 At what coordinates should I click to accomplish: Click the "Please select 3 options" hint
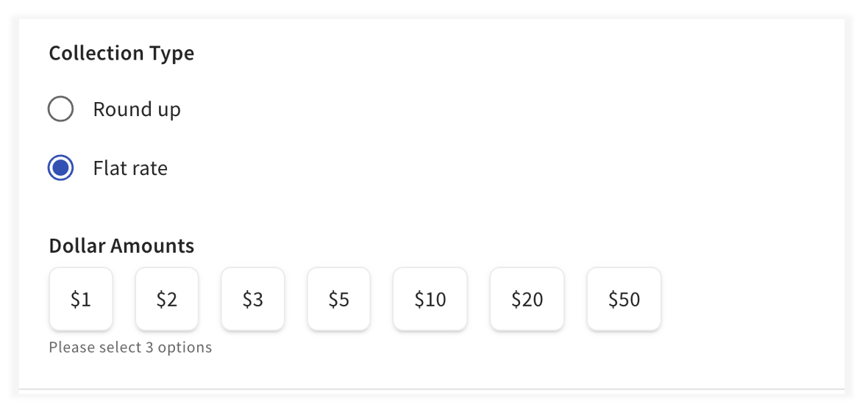click(130, 347)
